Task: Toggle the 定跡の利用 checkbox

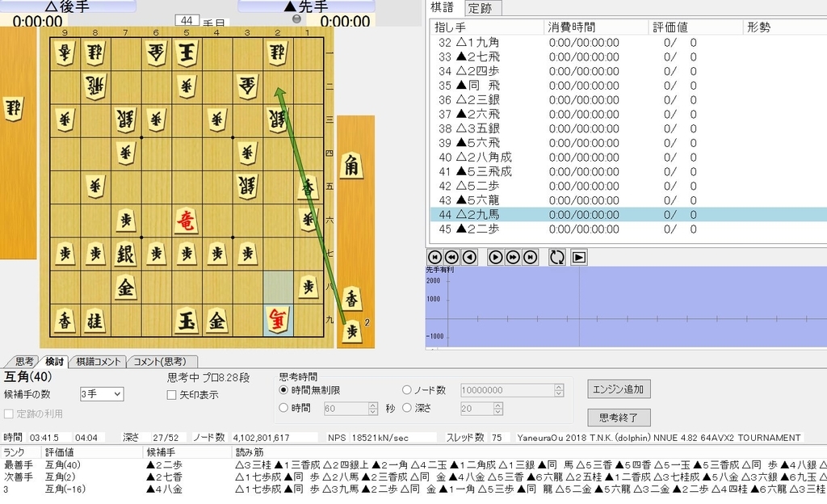Action: [x=8, y=414]
